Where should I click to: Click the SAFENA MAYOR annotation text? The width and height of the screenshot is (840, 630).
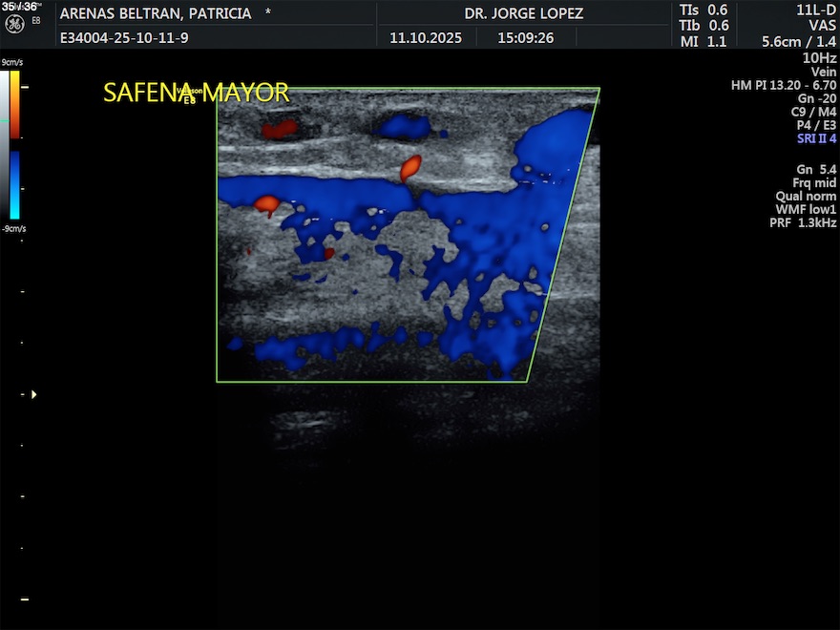point(196,93)
